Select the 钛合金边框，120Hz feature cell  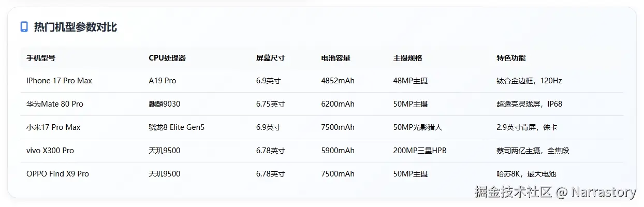coord(529,81)
